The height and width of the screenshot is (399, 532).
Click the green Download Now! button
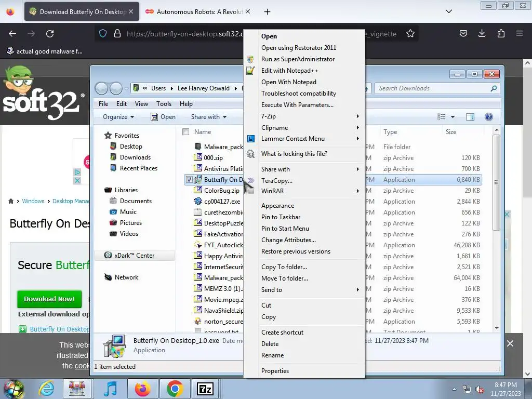(49, 299)
